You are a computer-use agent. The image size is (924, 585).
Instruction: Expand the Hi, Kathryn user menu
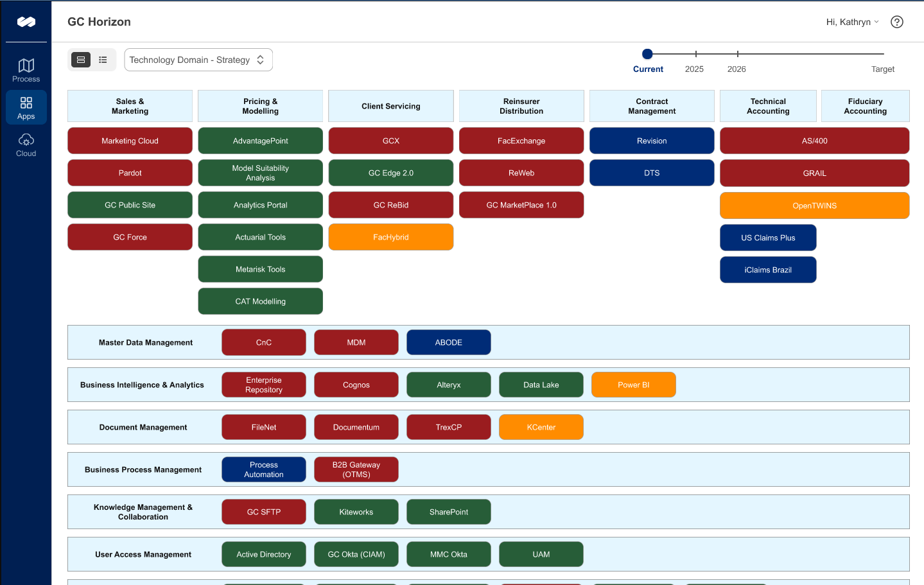pos(852,22)
